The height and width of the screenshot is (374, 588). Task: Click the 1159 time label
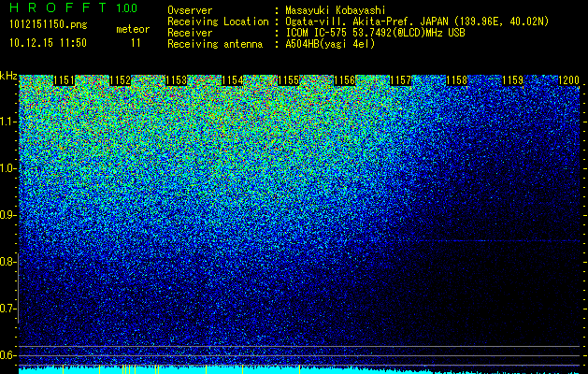pyautogui.click(x=512, y=80)
